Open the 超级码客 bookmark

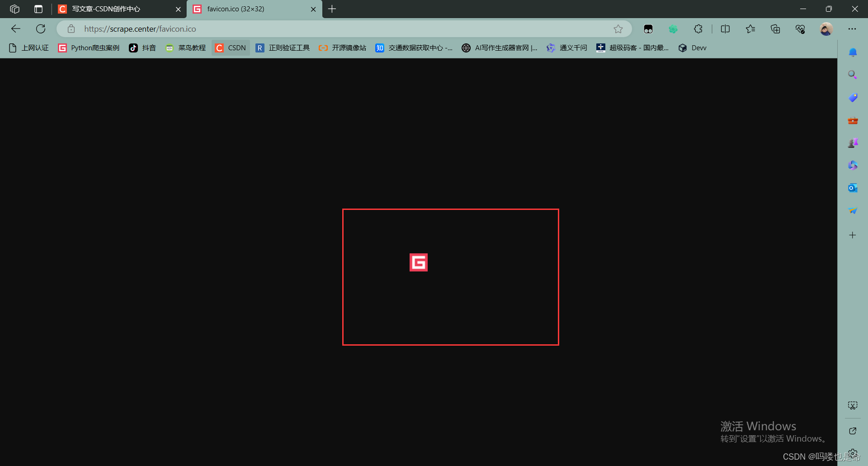(x=632, y=48)
